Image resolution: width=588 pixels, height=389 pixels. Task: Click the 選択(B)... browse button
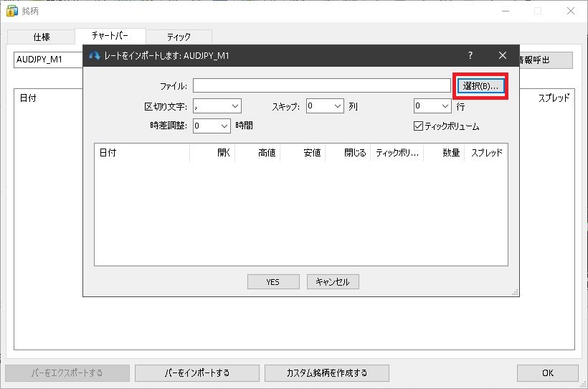(480, 86)
